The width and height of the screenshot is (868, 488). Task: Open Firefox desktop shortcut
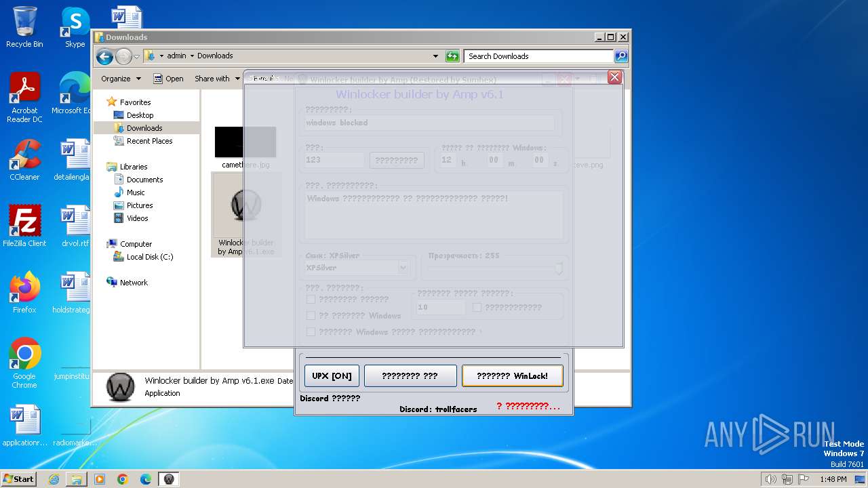point(24,293)
